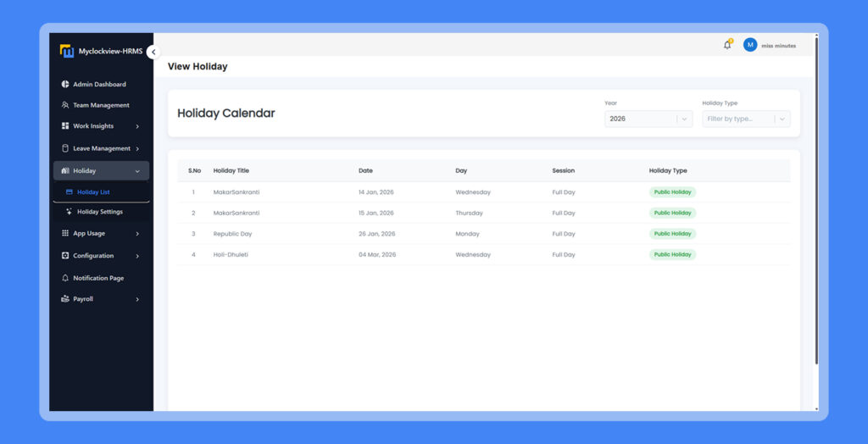
Task: Open the Holiday Type filter dropdown
Action: [x=746, y=119]
